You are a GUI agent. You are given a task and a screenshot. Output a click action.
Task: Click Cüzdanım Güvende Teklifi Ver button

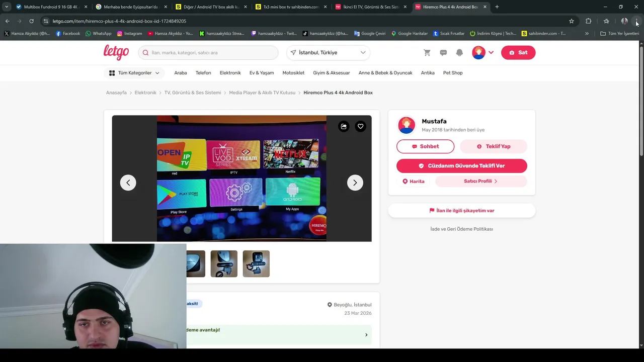pos(462,166)
